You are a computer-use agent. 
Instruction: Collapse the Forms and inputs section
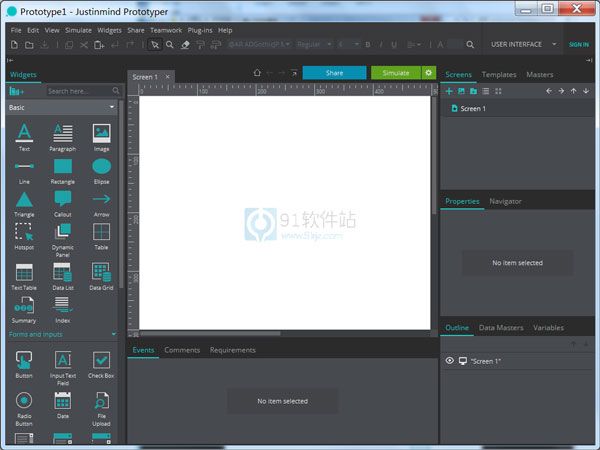pyautogui.click(x=113, y=334)
